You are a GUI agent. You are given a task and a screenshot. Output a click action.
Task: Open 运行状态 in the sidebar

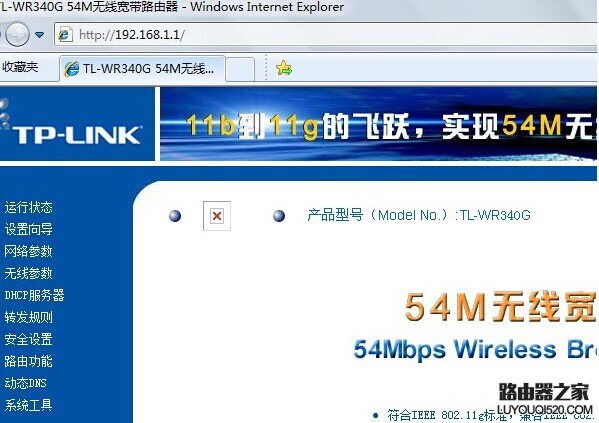(x=28, y=207)
